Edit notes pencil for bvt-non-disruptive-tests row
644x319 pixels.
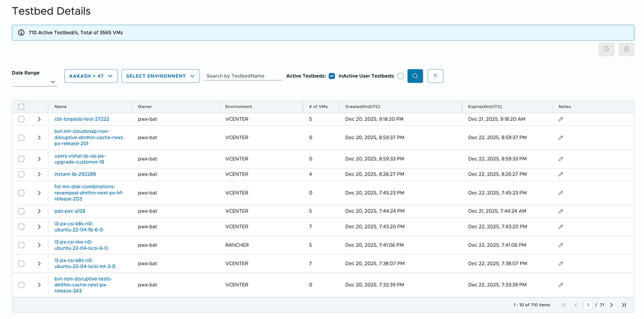pyautogui.click(x=560, y=285)
